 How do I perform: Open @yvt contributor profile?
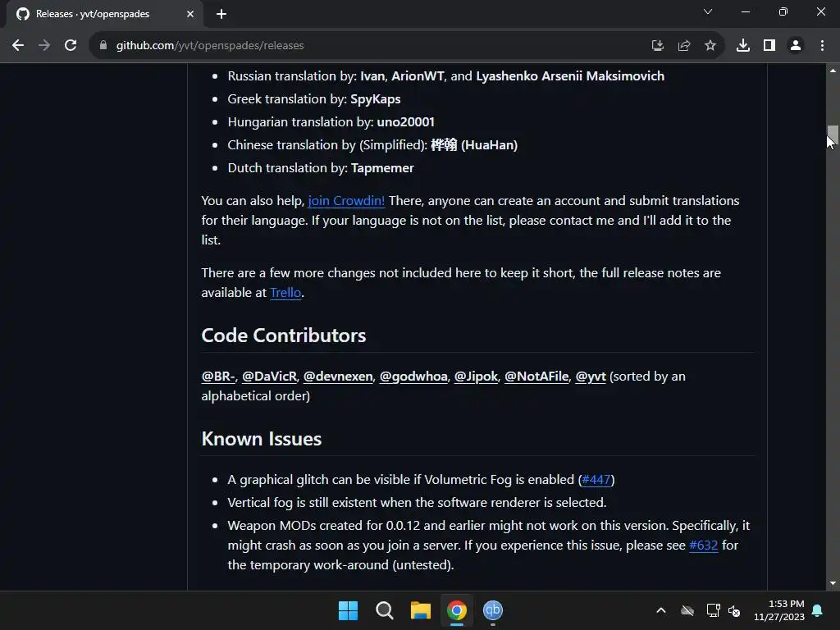[591, 377]
